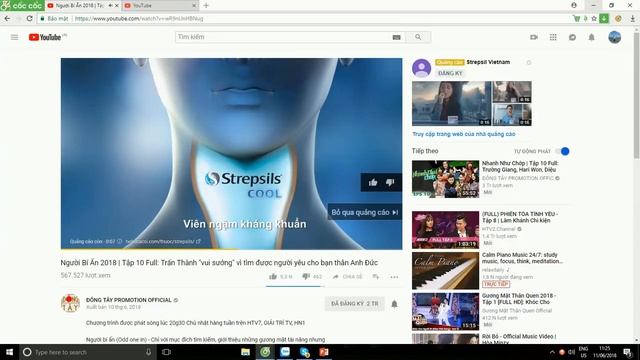Open the Windows action center notifications icon
Viewport: 640px width, 360px height.
click(628, 352)
